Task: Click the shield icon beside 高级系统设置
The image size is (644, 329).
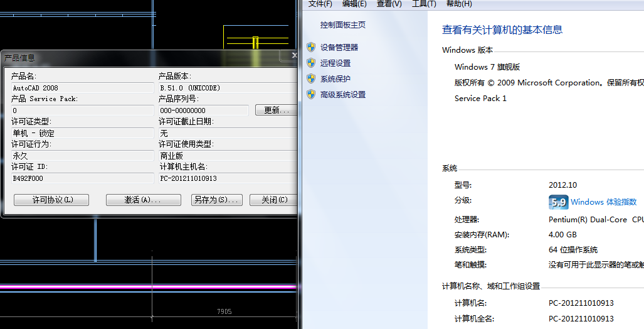Action: click(x=311, y=95)
